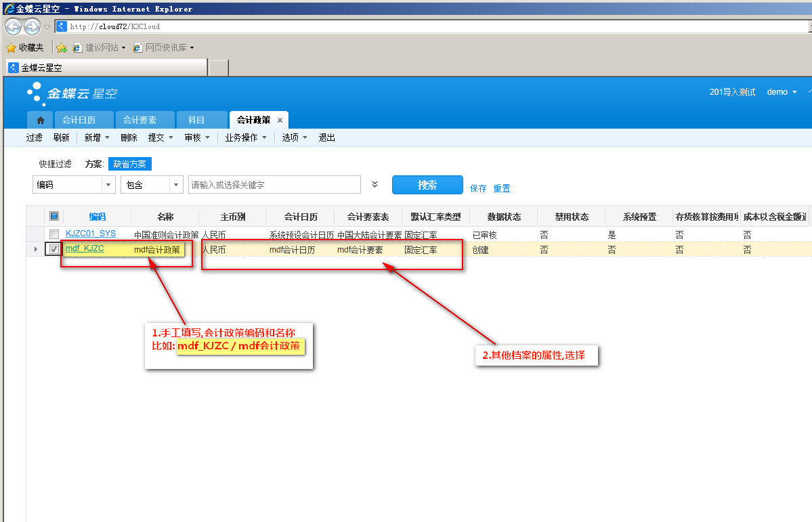Click the 中国准则会计政策 name cell
The image size is (812, 522).
166,234
